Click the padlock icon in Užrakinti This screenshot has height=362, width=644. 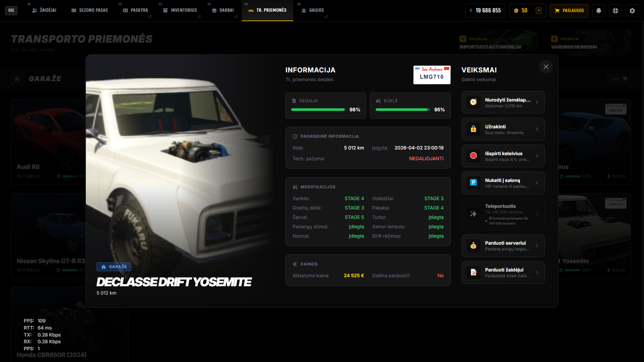tap(473, 129)
